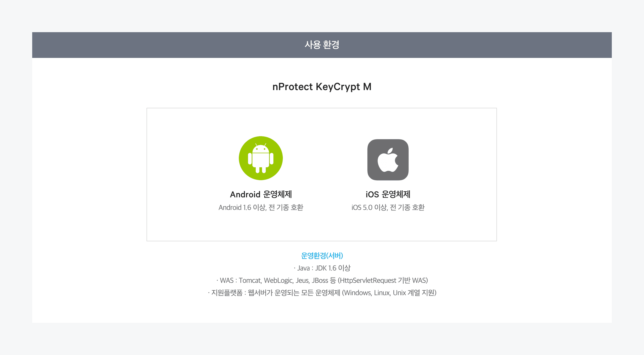This screenshot has height=355, width=644.
Task: Click the white robot figure inside green circle
Action: (x=261, y=158)
